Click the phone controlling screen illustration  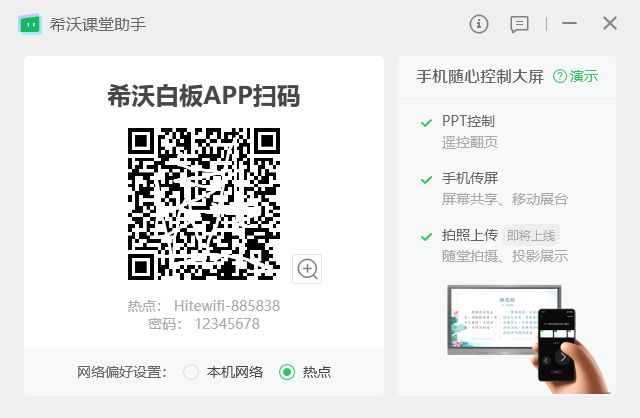tap(529, 339)
